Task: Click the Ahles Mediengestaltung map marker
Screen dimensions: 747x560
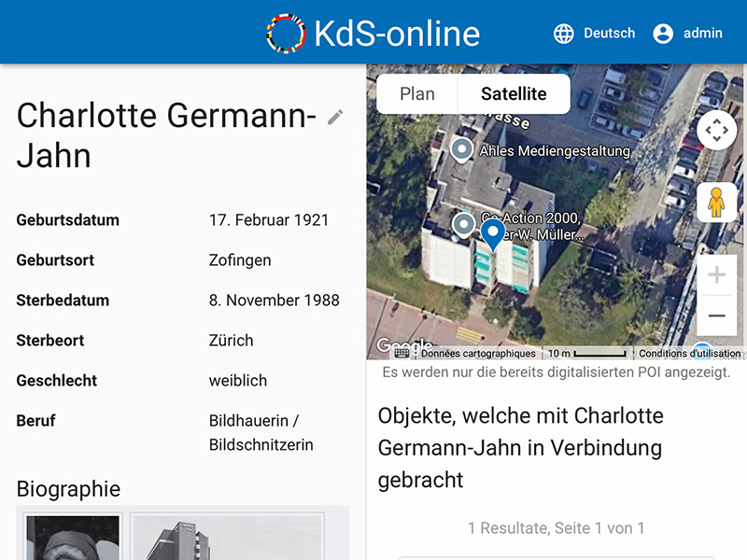Action: click(x=461, y=149)
